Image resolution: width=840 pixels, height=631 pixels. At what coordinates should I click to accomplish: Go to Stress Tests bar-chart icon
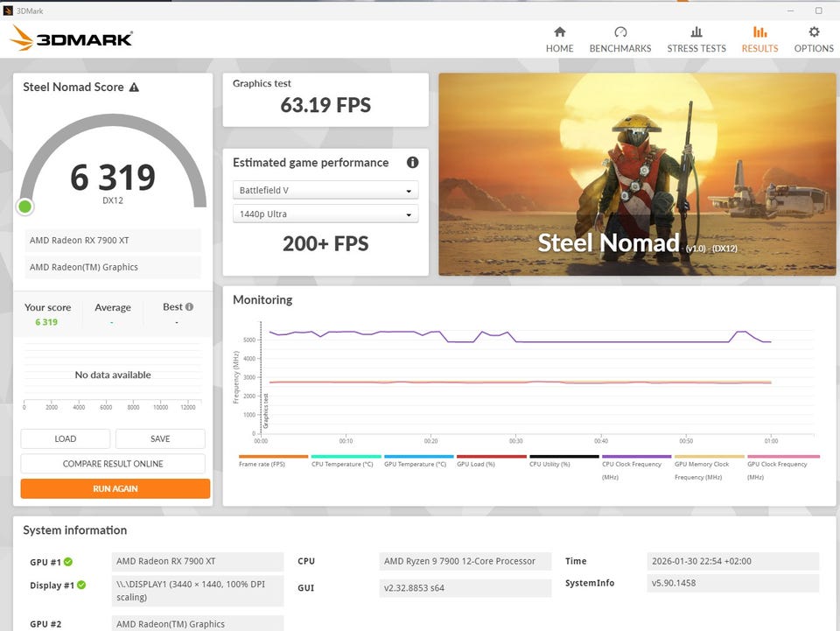click(696, 32)
